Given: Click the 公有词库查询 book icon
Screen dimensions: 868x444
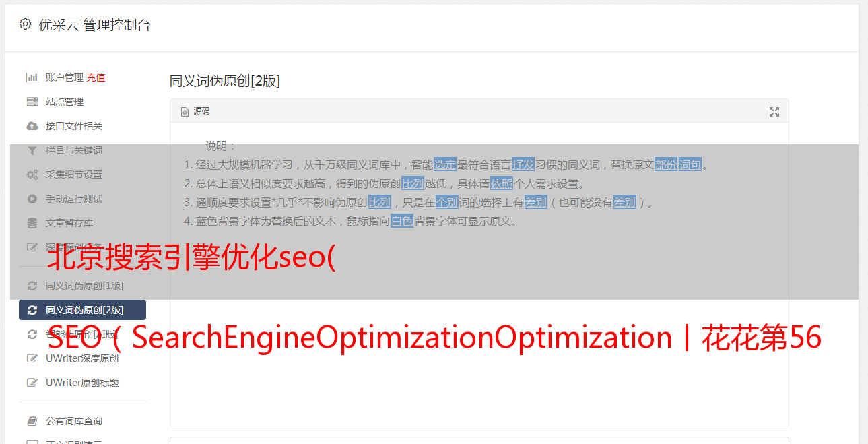Looking at the screenshot, I should (32, 421).
